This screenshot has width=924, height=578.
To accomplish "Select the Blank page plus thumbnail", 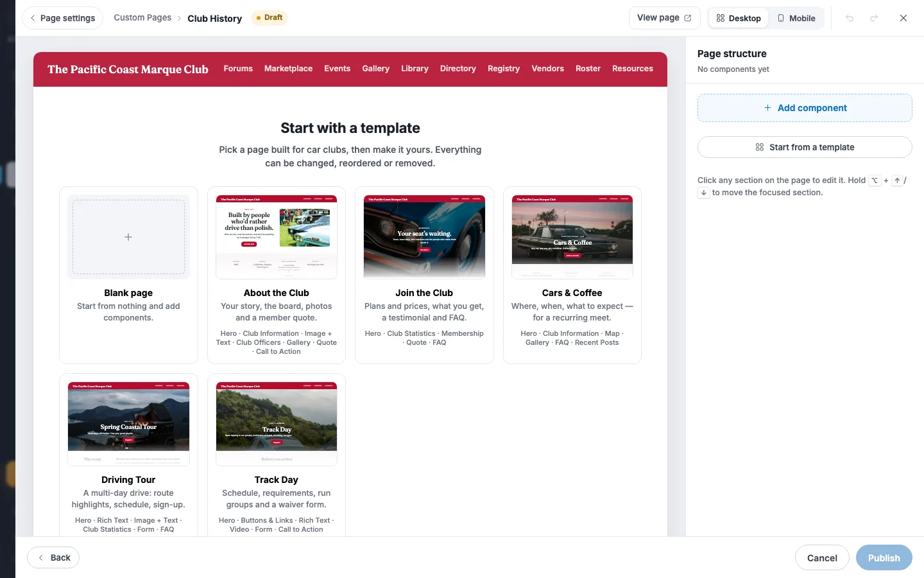I will click(x=128, y=237).
